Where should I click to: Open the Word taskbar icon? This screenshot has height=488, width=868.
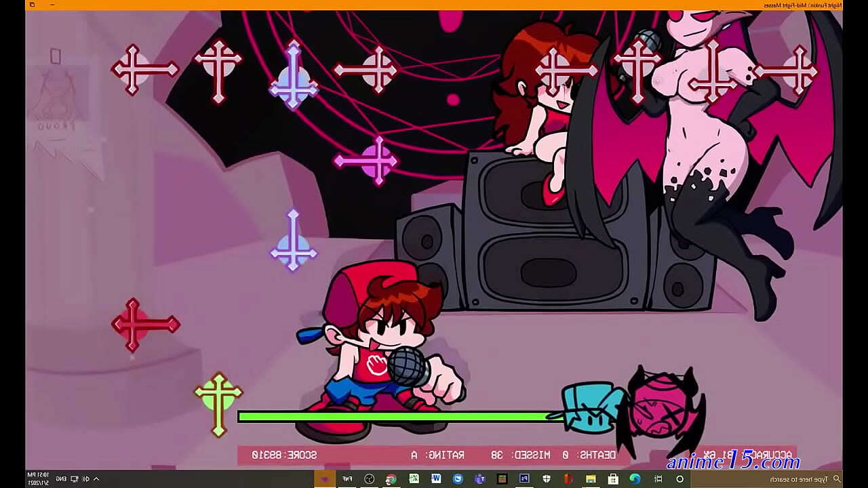tap(435, 479)
